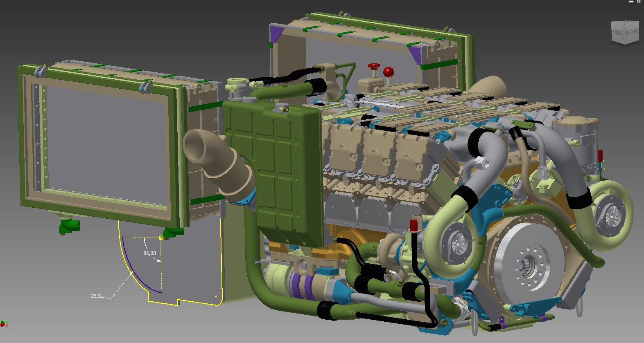Screen dimensions: 644x343
Task: Click the VORNE face of the ViewCube
Action: coord(617,33)
